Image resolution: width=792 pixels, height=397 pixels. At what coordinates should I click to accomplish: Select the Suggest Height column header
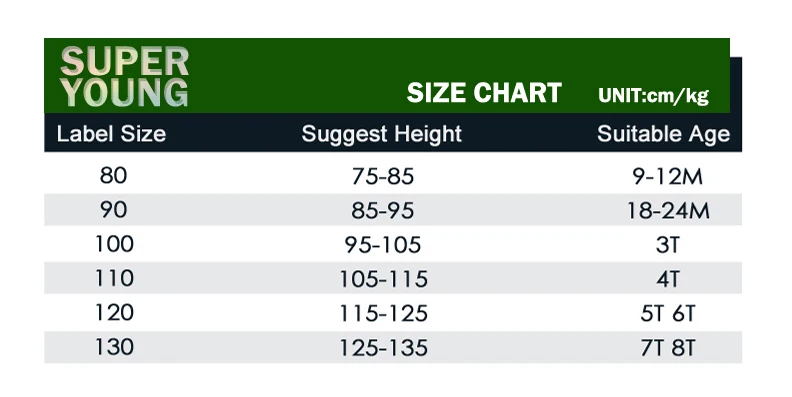point(381,134)
